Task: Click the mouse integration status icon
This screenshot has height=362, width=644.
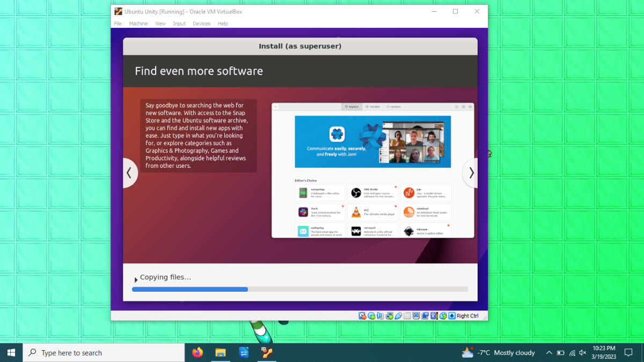Action: pos(443,316)
